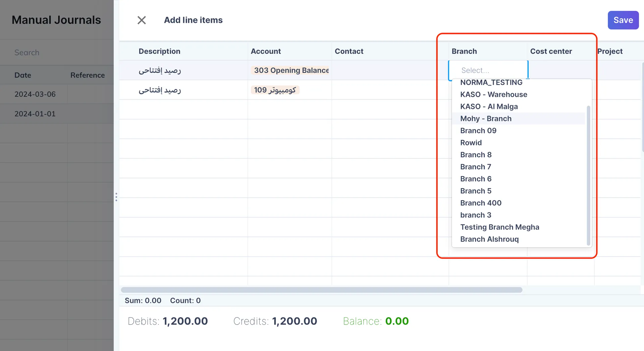Click the panel resize handle dots
The image size is (644, 351).
pyautogui.click(x=116, y=197)
